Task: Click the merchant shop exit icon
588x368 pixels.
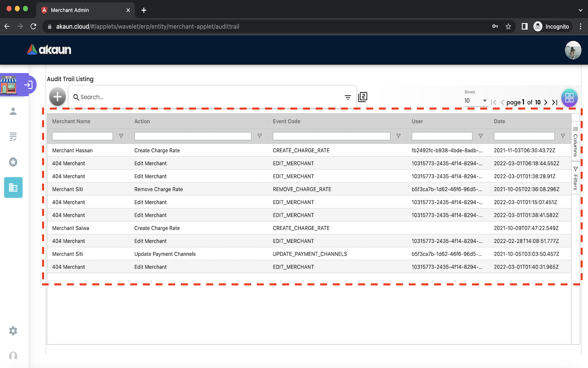Action: (28, 85)
